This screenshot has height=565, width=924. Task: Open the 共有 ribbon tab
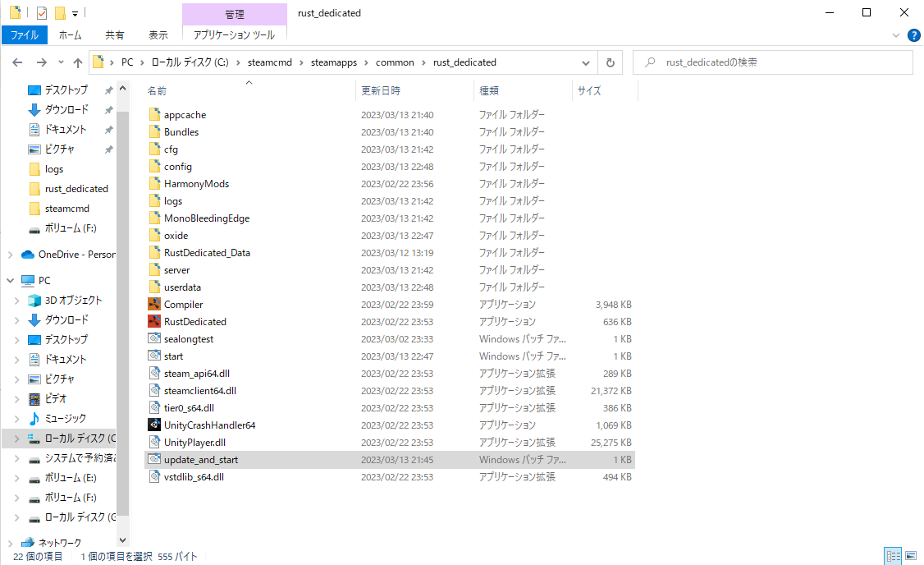point(114,34)
